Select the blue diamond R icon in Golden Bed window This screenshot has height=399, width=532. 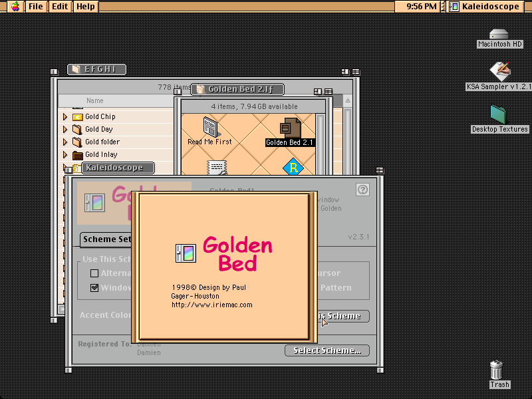[293, 168]
